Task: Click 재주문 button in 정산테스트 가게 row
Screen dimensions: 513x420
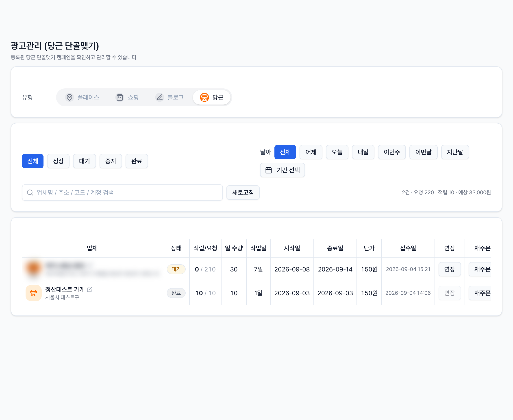Action: [480, 293]
